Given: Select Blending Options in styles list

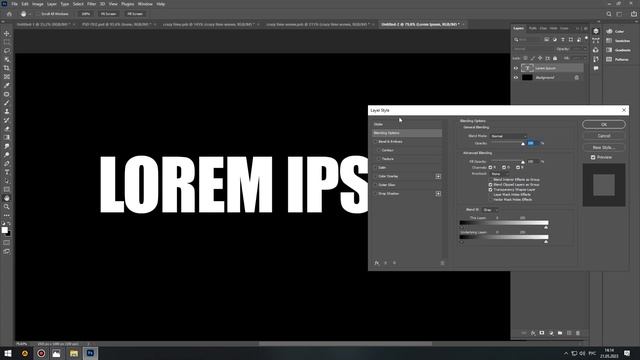Looking at the screenshot, I should [x=407, y=133].
